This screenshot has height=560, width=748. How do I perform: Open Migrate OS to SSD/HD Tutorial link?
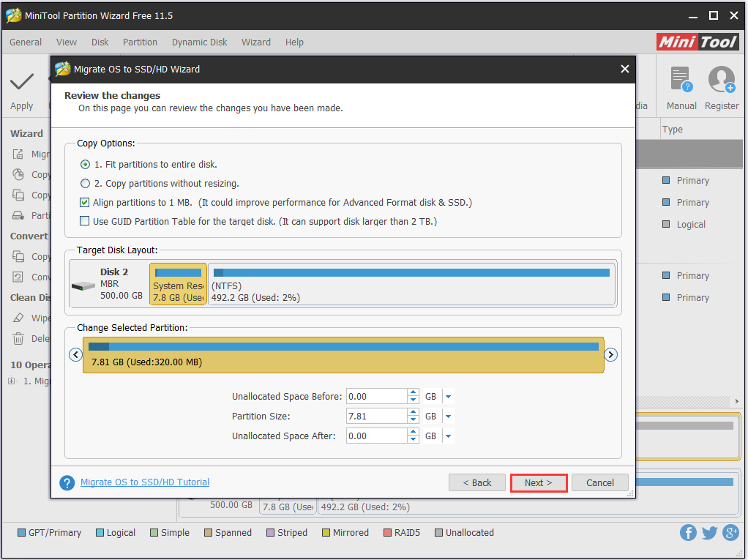(x=145, y=482)
